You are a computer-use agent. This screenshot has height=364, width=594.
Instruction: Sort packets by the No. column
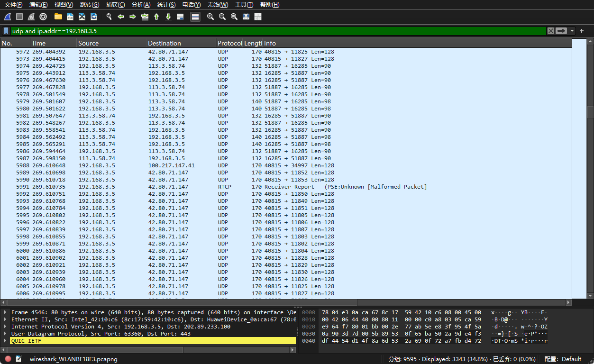[15, 43]
